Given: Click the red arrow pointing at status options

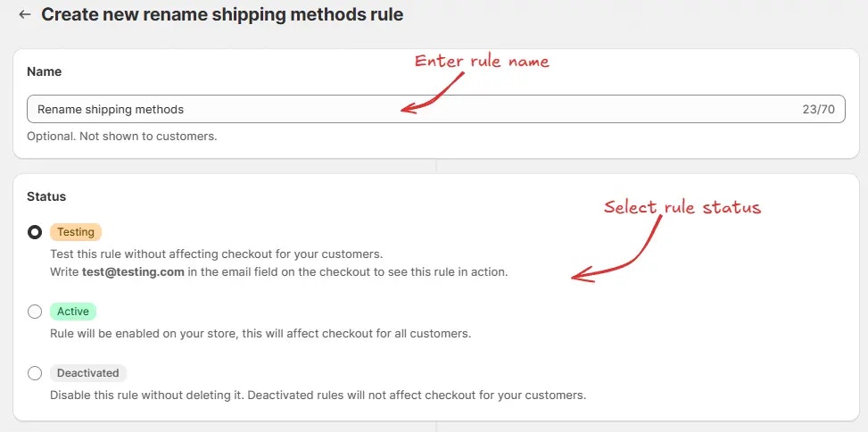Looking at the screenshot, I should pyautogui.click(x=616, y=249).
